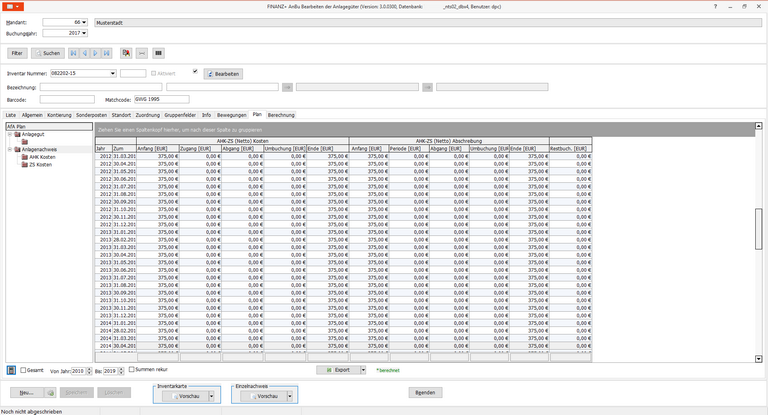Select the Anlagenachweis folder in tree
The height and width of the screenshot is (415, 768).
(35, 149)
